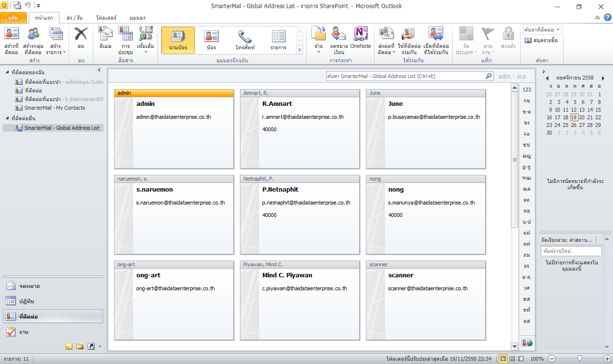The width and height of the screenshot is (613, 364).
Task: Open navigation pane configure buttons dropdown
Action: [100, 346]
